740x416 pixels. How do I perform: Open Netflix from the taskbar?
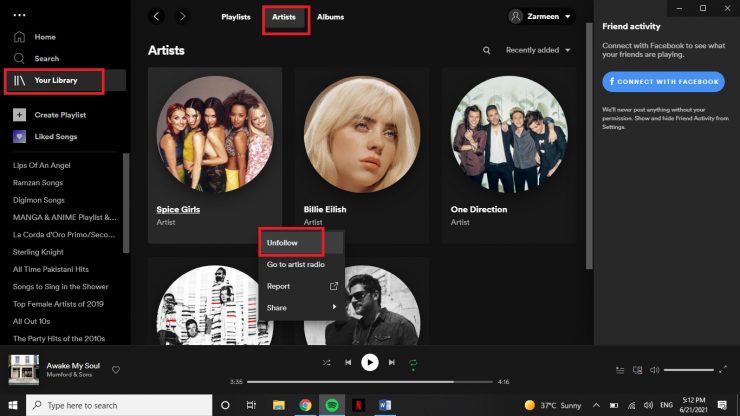pos(358,405)
